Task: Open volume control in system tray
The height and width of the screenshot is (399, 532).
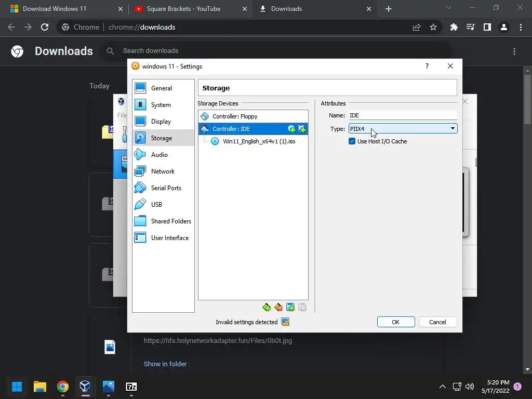Action: point(470,387)
